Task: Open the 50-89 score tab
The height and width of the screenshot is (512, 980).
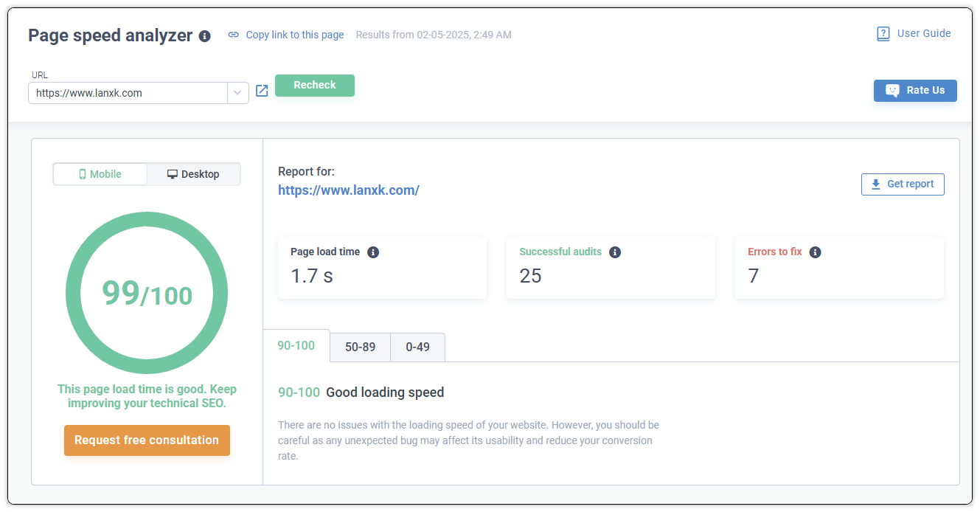Action: (x=360, y=347)
